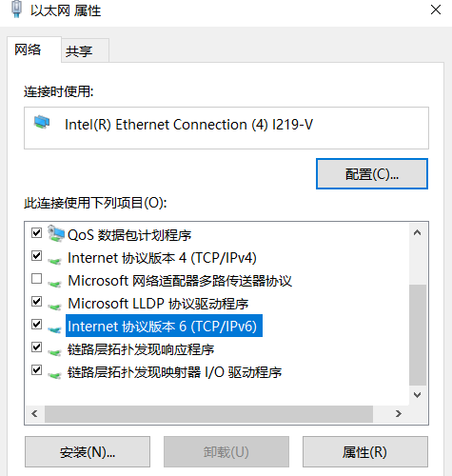452x476 pixels.
Task: Click the list's scroll down arrow
Action: [x=418, y=395]
